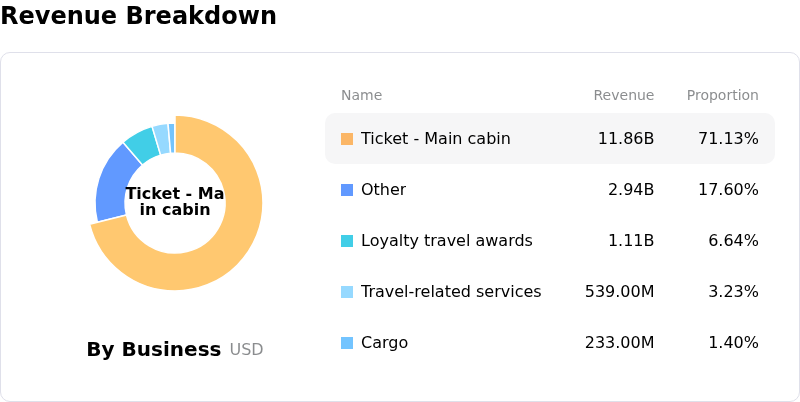
Task: Click the 11.86B revenue value
Action: point(625,139)
